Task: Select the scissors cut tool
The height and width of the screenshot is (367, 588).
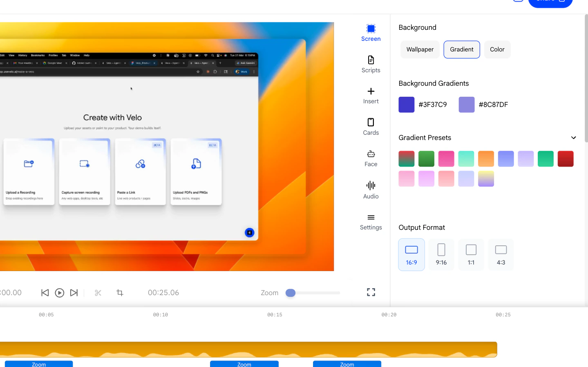Action: [x=98, y=293]
